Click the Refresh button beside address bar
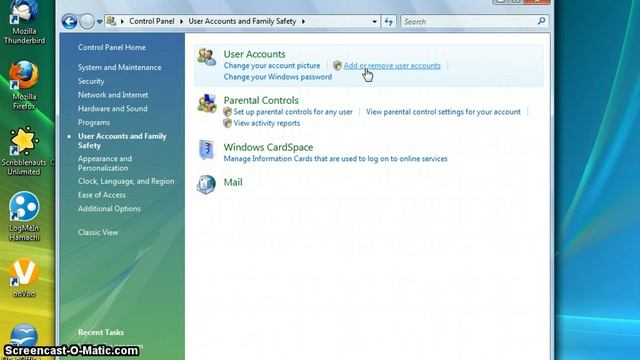 [389, 22]
